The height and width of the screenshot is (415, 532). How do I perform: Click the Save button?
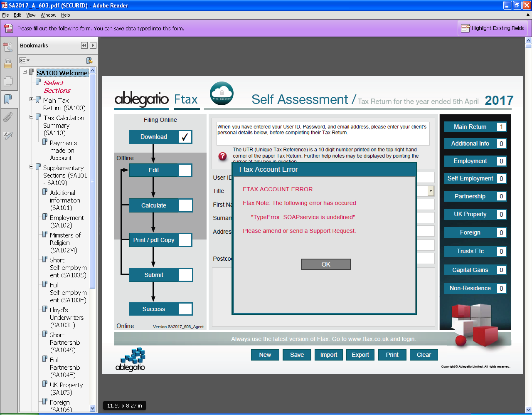297,355
